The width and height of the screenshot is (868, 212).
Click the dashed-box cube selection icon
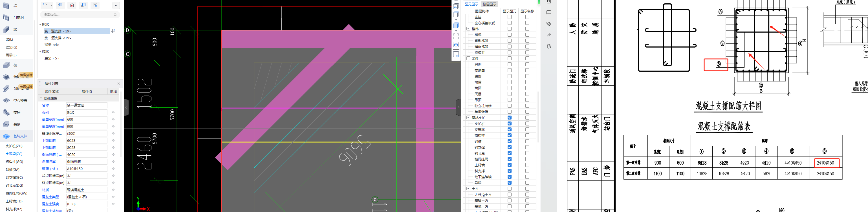pos(456,45)
